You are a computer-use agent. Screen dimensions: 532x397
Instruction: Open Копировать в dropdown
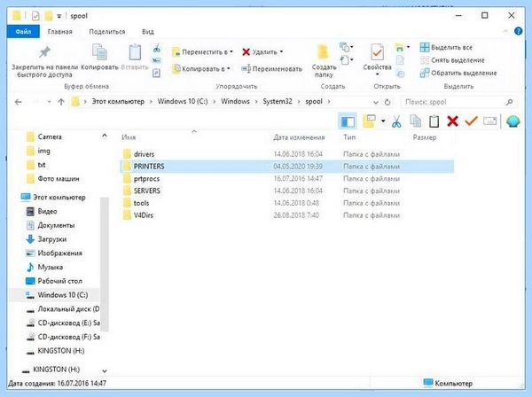tap(201, 69)
